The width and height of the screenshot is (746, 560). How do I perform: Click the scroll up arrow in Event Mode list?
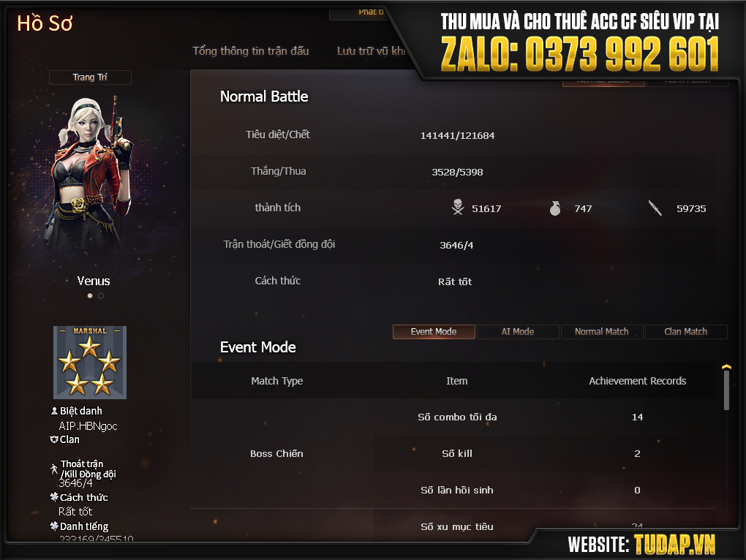pos(726,367)
